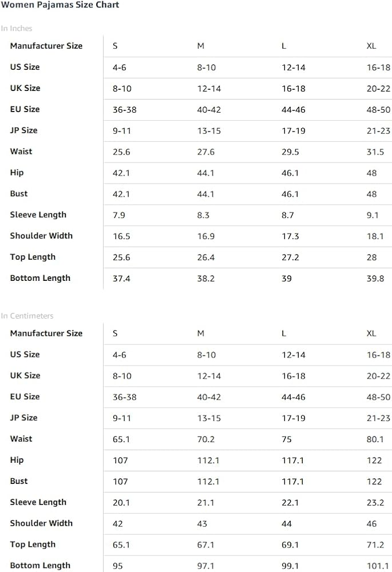392x572 pixels.
Task: Select the In Inches label
Action: click(17, 29)
